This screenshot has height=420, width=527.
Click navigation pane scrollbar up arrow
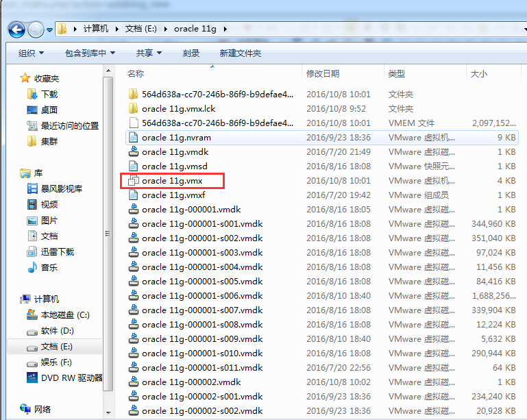[108, 71]
